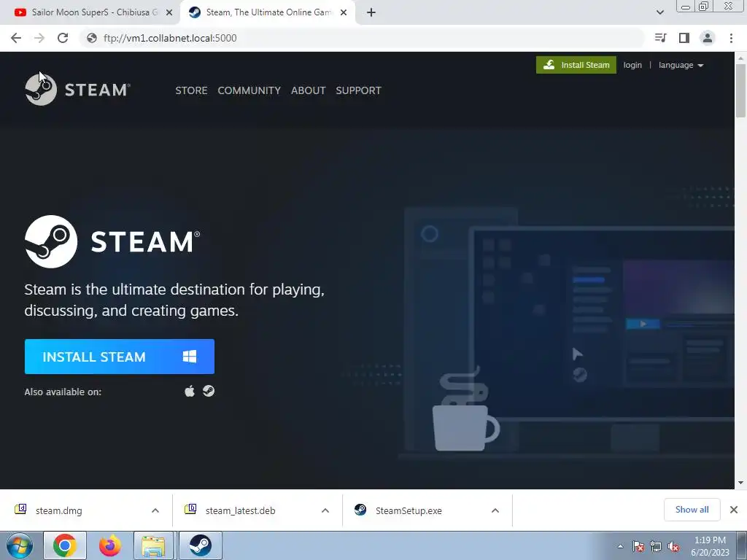Click the network tray icon
Screen dimensions: 747x560
point(656,547)
